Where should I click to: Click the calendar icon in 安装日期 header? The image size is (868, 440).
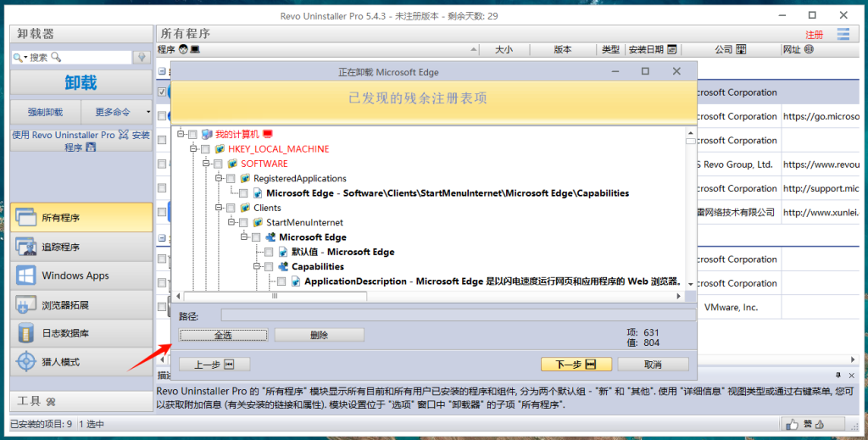(672, 50)
